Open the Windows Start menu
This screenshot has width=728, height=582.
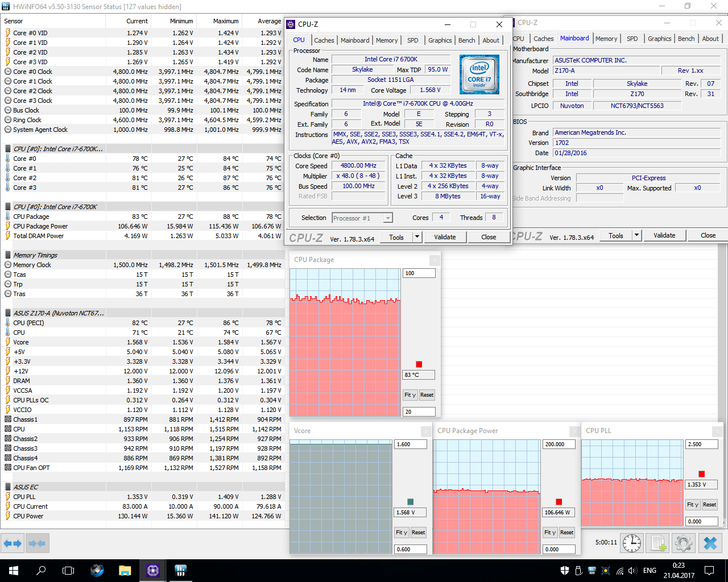14,571
